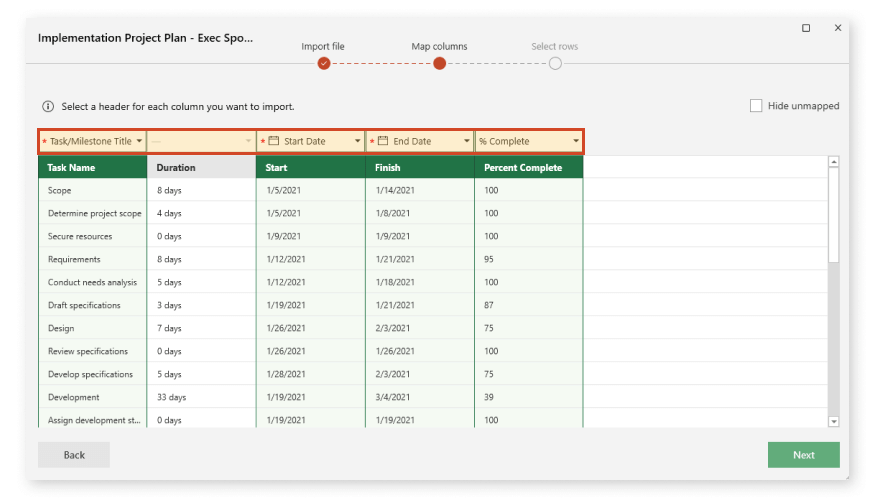874x498 pixels.
Task: Enable the Hide unmapped checkbox
Action: [x=756, y=106]
